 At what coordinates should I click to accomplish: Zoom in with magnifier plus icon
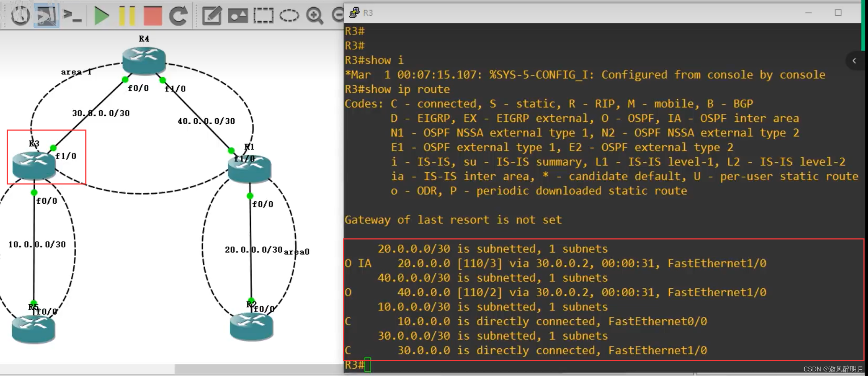315,15
